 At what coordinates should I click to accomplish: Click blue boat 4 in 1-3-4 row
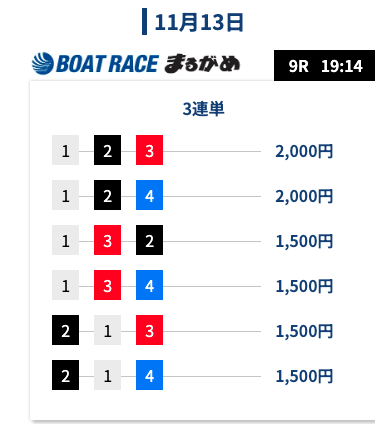coord(149,285)
